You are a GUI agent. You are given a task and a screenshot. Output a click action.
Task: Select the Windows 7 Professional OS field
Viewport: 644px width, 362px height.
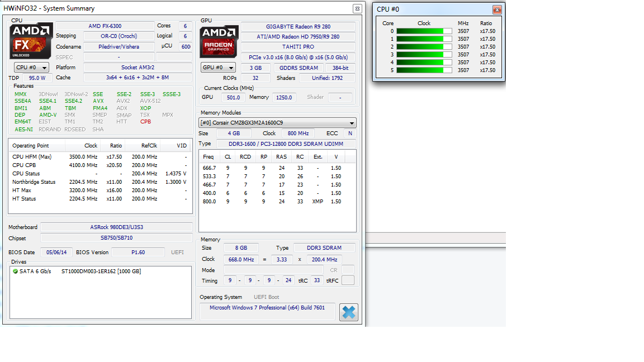click(x=267, y=312)
